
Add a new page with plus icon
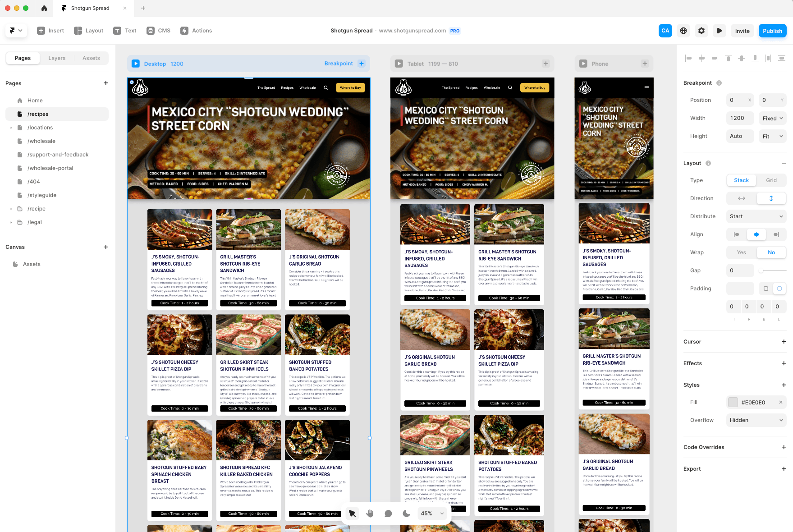click(x=105, y=83)
